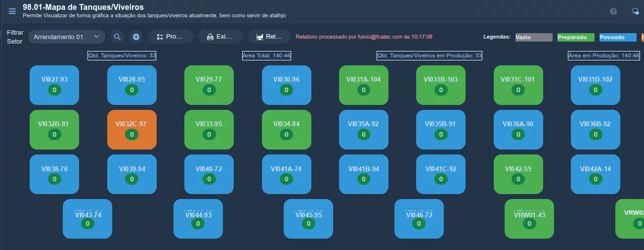Click Qtd. Tanques/Viveiros em Produção: 33 label
Image resolution: width=644 pixels, height=250 pixels.
point(429,55)
